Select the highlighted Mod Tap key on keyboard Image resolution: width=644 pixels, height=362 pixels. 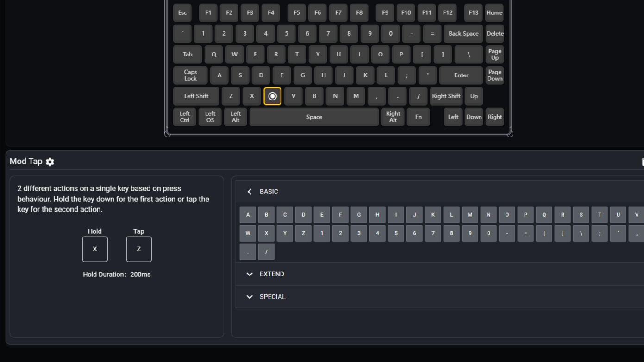point(272,96)
